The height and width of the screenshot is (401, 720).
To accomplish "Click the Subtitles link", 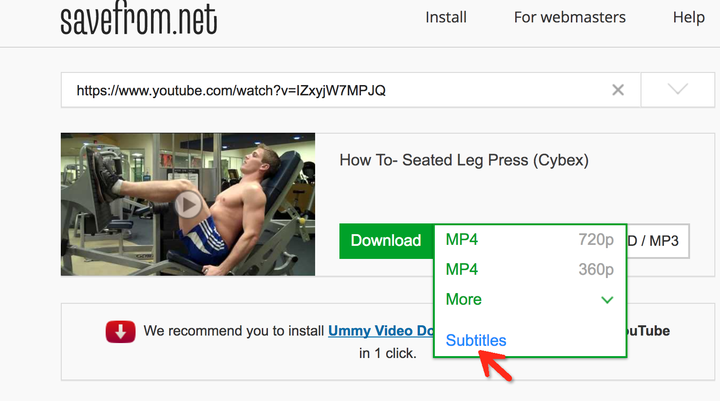I will tap(476, 340).
